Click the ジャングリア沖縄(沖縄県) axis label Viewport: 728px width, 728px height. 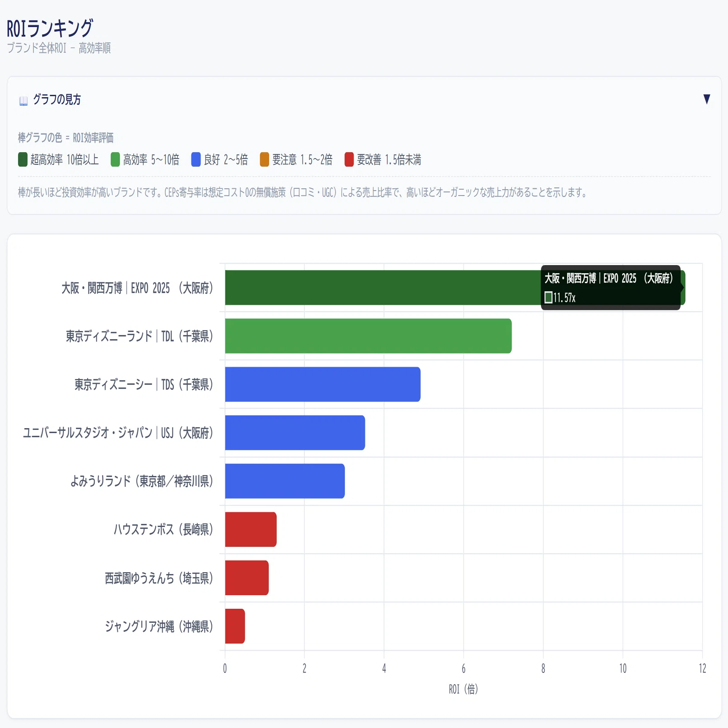pos(159,626)
